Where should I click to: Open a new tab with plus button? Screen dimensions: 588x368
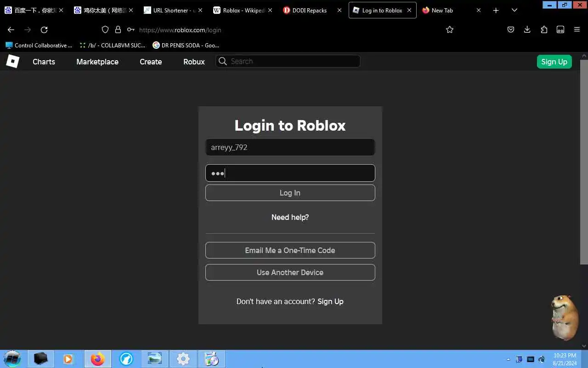(x=496, y=10)
